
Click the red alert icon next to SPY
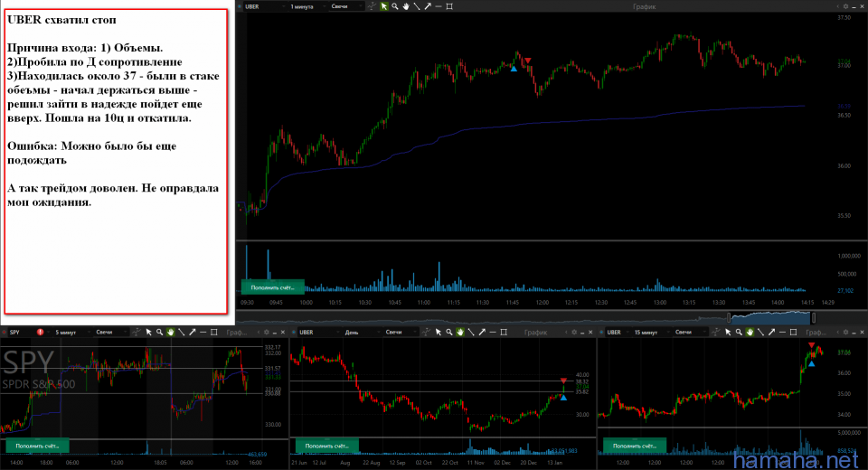click(41, 332)
